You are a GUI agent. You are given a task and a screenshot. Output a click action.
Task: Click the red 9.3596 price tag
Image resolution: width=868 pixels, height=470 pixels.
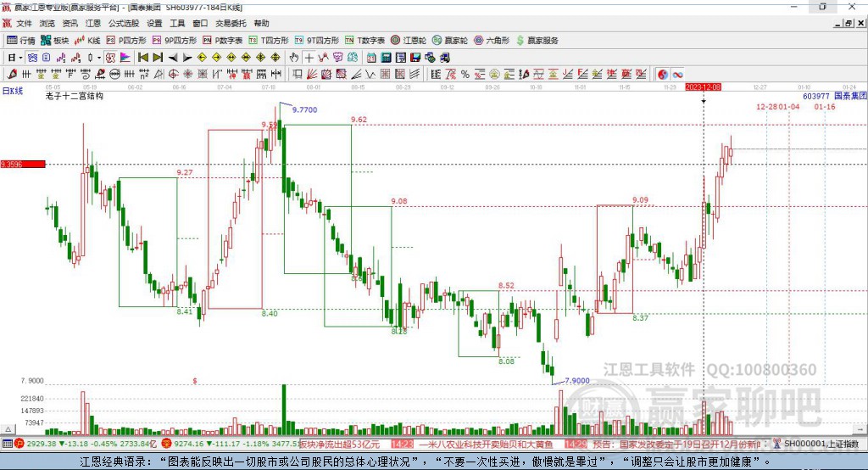(23, 164)
